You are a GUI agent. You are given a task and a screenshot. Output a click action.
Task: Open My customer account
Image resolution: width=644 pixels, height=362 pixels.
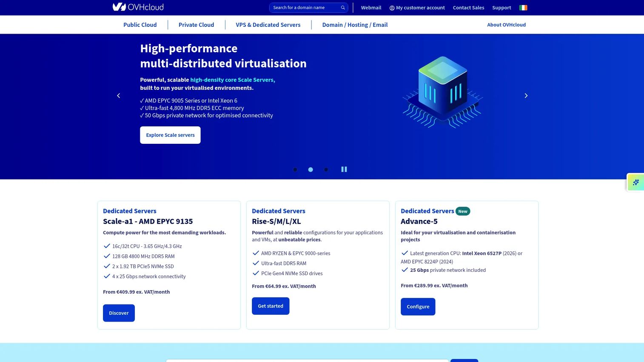point(417,8)
